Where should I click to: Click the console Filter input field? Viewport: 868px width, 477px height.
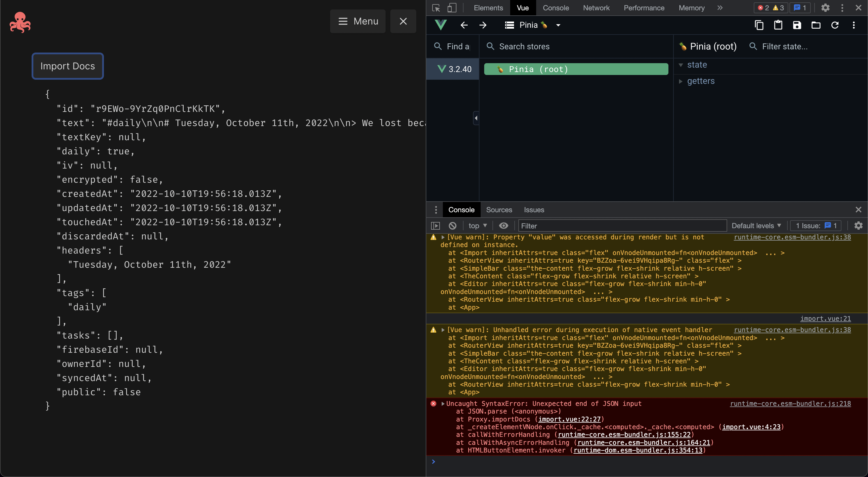coord(622,226)
